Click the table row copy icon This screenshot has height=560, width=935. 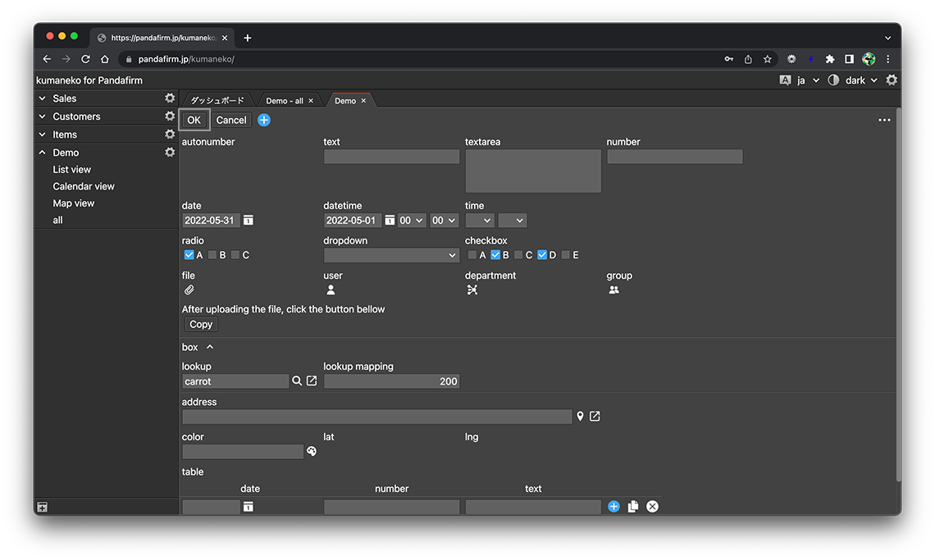[633, 507]
